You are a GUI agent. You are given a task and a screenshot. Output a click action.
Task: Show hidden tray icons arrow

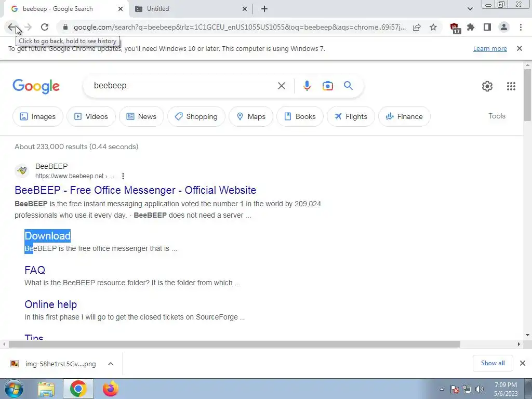tap(442, 389)
